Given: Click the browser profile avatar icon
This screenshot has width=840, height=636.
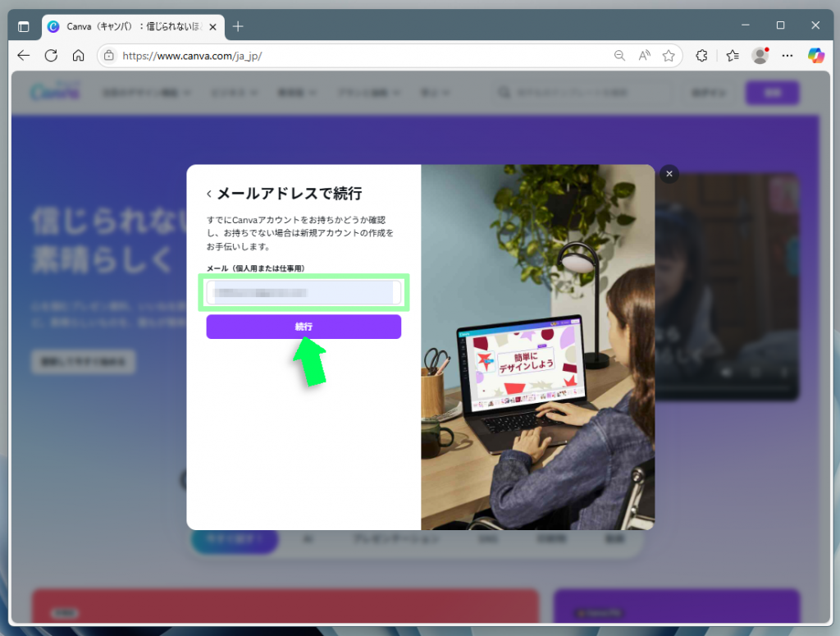Looking at the screenshot, I should tap(760, 56).
